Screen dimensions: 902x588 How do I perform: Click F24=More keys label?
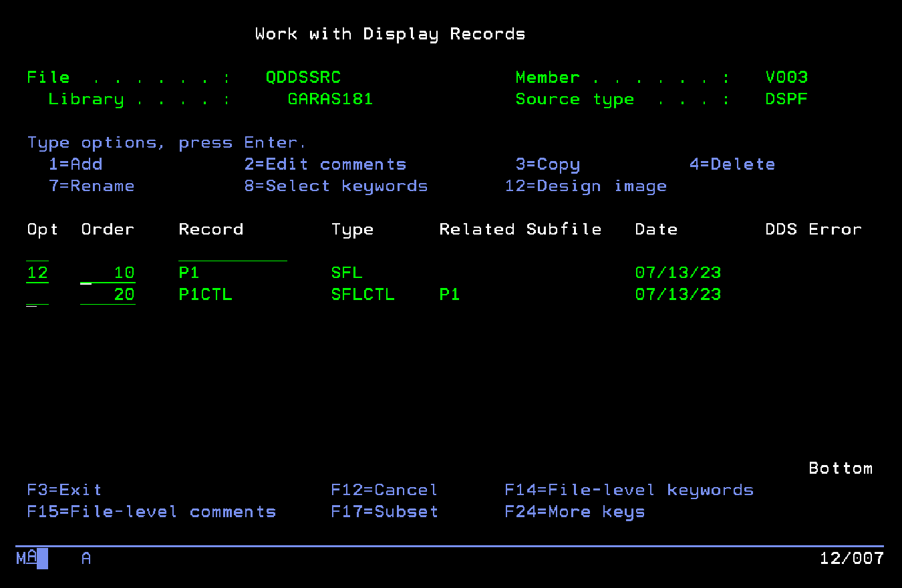tap(575, 511)
